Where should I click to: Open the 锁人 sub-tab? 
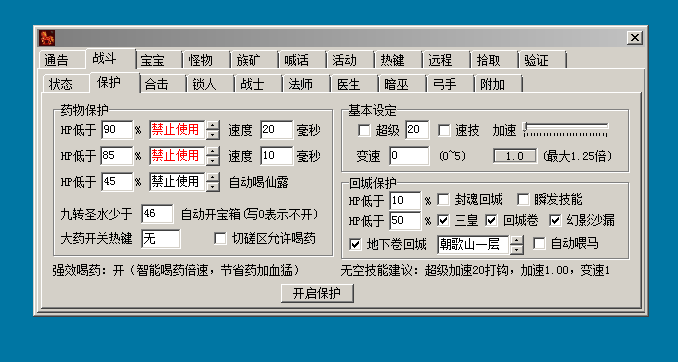click(x=210, y=84)
